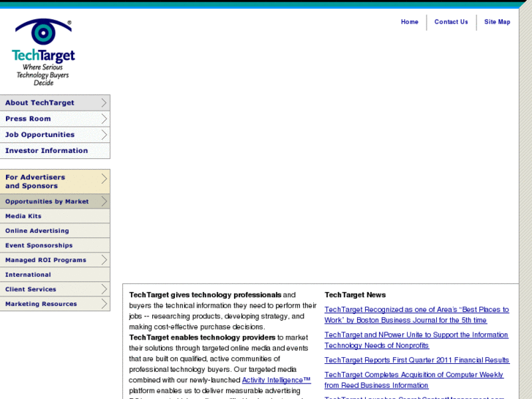
Task: Select the International menu item
Action: click(x=55, y=275)
